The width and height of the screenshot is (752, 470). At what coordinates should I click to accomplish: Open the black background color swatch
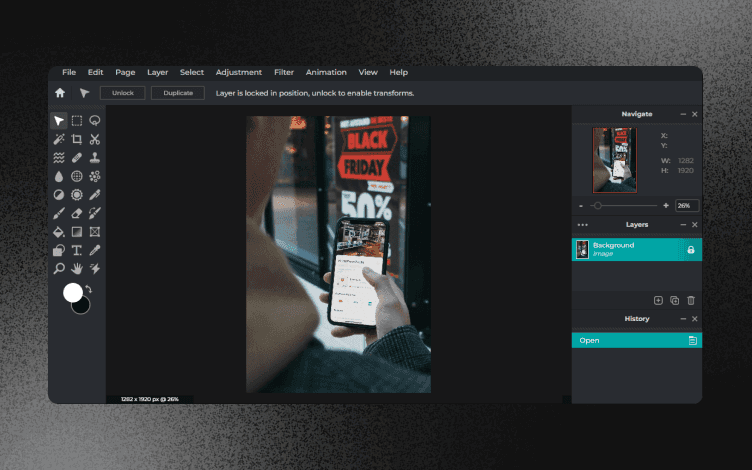pyautogui.click(x=84, y=307)
